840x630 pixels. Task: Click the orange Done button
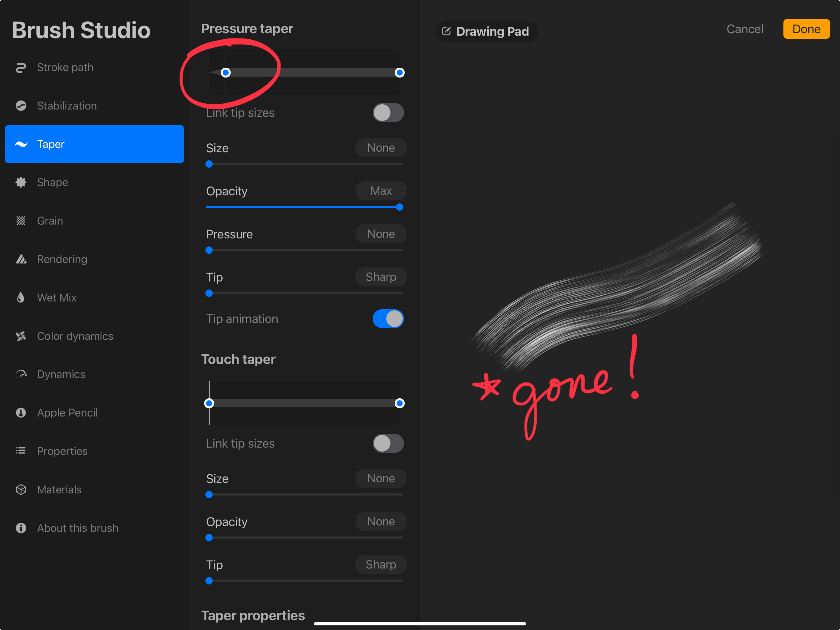(806, 29)
